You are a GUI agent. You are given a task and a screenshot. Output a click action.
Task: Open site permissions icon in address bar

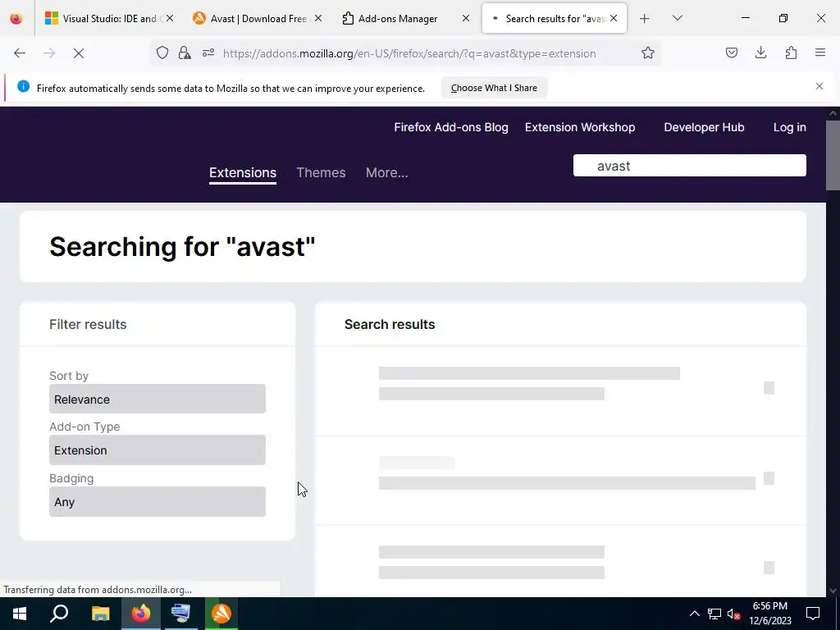pos(208,53)
